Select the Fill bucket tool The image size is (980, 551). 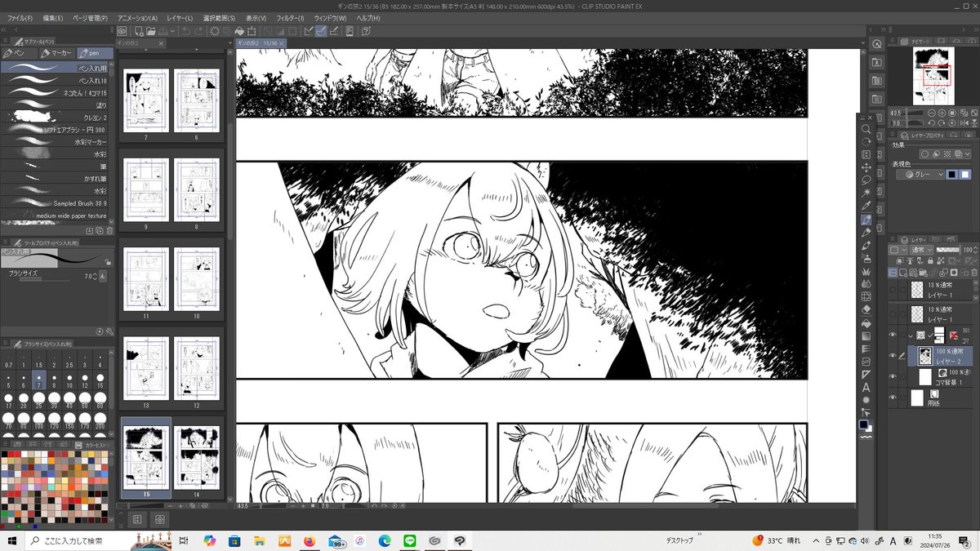click(866, 323)
